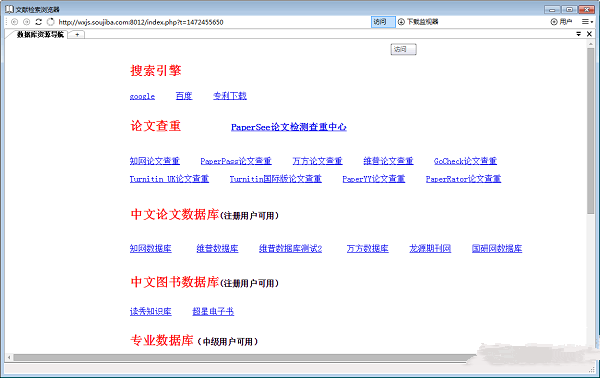This screenshot has width=600, height=378.
Task: Click the vertical scrollbar thumb
Action: tap(590, 130)
